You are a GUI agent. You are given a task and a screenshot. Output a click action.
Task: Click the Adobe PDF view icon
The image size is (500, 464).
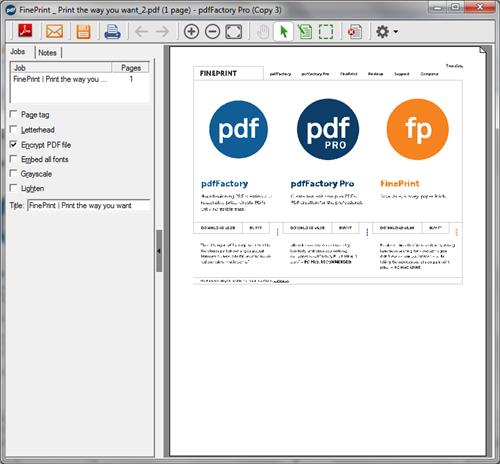(25, 32)
